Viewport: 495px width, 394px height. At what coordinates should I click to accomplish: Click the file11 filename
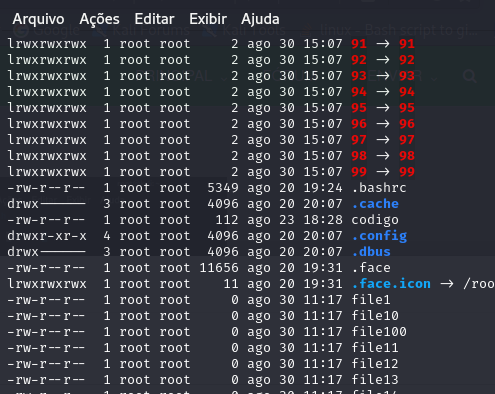[x=375, y=348]
